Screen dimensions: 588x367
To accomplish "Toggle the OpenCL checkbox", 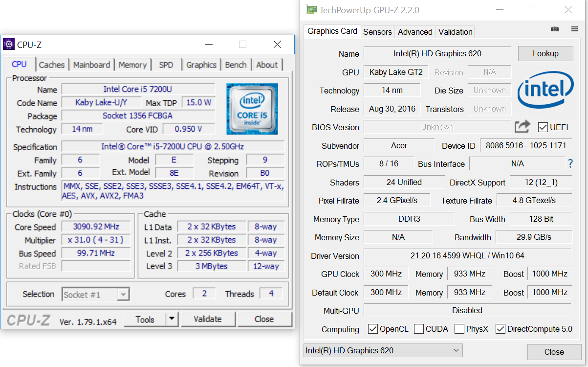I will coord(372,329).
